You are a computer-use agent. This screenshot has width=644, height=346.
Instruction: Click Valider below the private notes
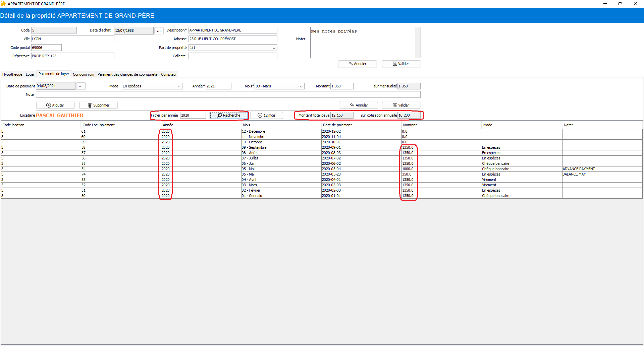[x=401, y=64]
